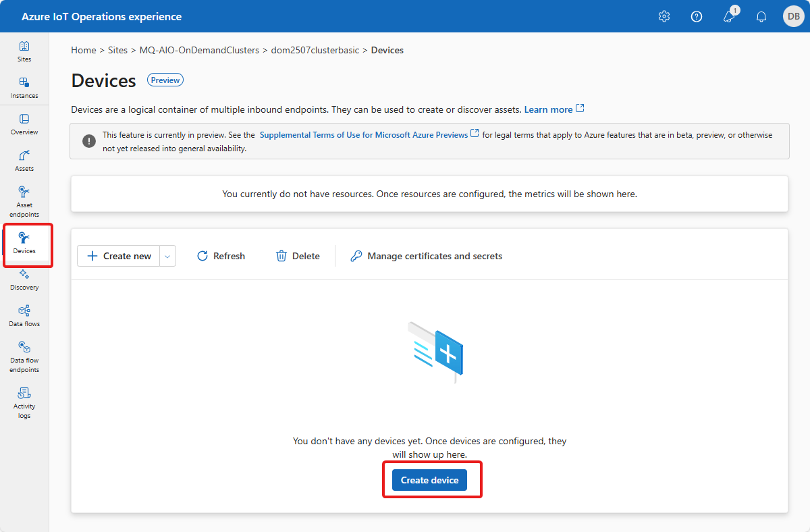Image resolution: width=810 pixels, height=532 pixels.
Task: Click the 'don't have any devices yet' message
Action: coord(429,448)
